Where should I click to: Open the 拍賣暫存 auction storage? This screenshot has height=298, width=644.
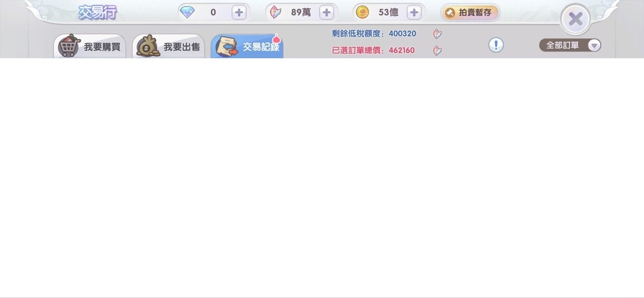tap(469, 12)
